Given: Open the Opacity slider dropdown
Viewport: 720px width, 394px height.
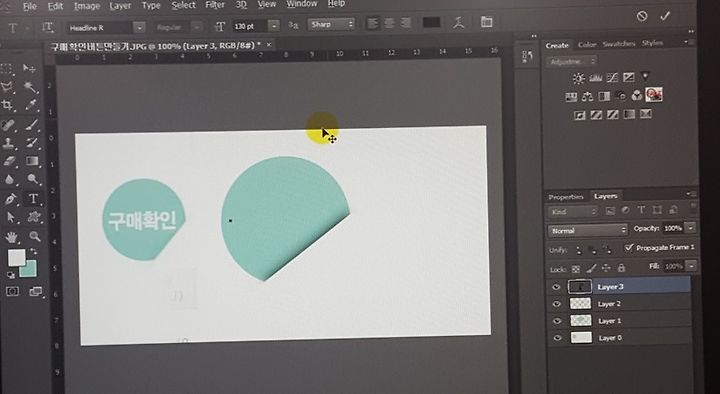Looking at the screenshot, I should click(690, 228).
